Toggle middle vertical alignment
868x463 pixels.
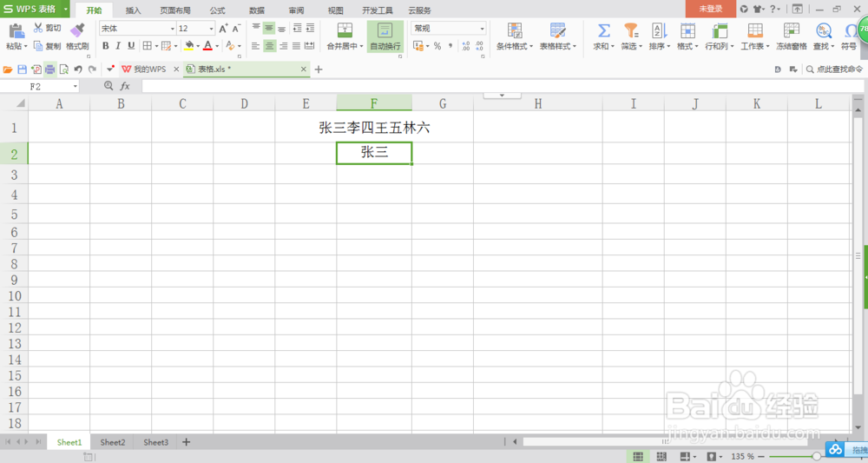(269, 28)
